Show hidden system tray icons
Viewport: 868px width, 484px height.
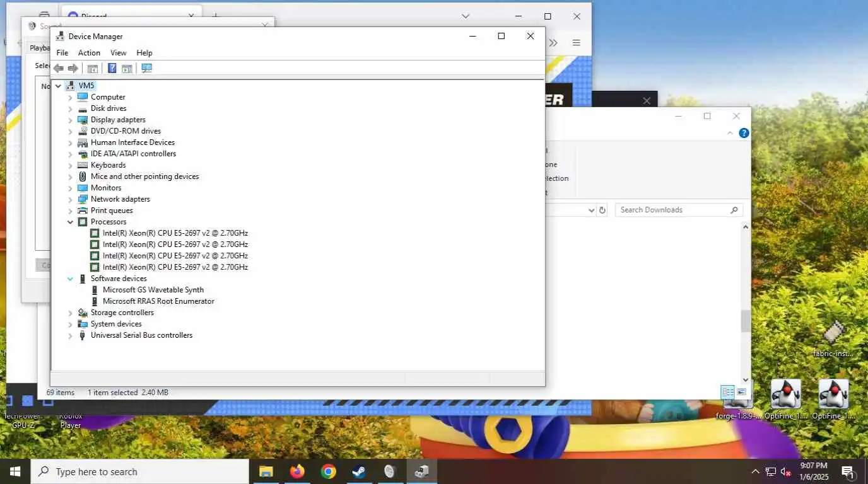tap(755, 471)
